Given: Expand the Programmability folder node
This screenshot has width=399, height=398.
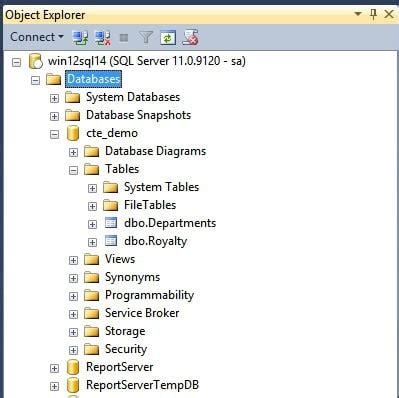Looking at the screenshot, I should (x=73, y=296).
